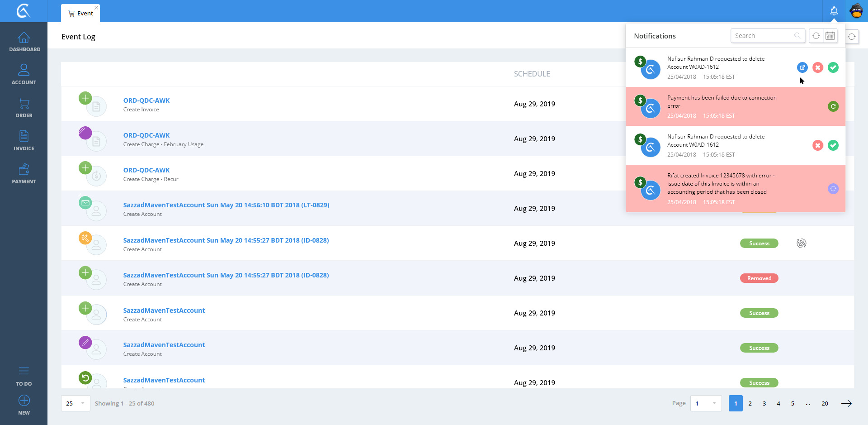Reject the first account delete request
This screenshot has height=425, width=868.
click(817, 67)
